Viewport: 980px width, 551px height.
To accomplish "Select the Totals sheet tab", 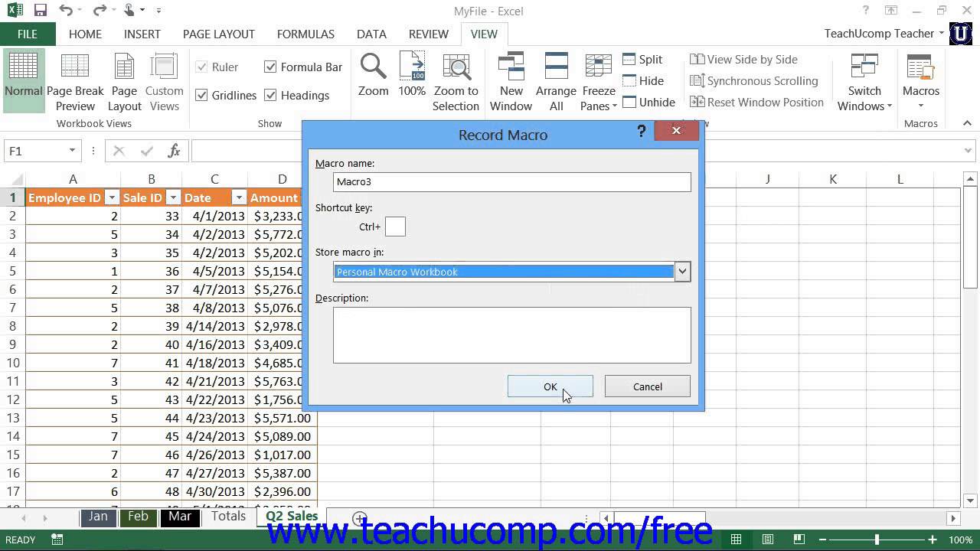I will pyautogui.click(x=228, y=517).
